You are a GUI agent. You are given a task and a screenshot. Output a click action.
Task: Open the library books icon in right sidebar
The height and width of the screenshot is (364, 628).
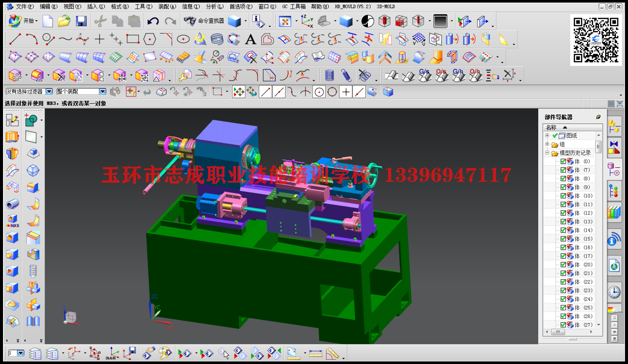pyautogui.click(x=614, y=213)
